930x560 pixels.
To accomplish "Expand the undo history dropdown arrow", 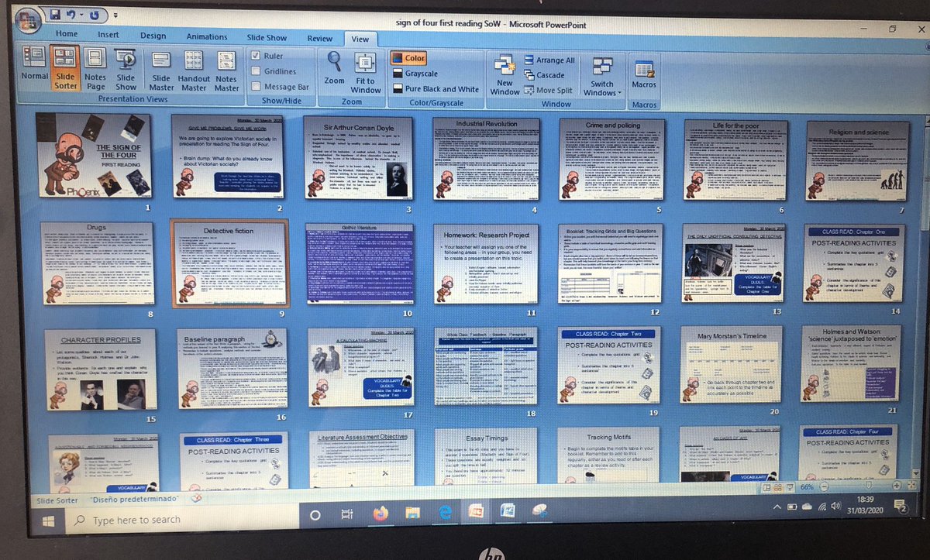I will (82, 15).
